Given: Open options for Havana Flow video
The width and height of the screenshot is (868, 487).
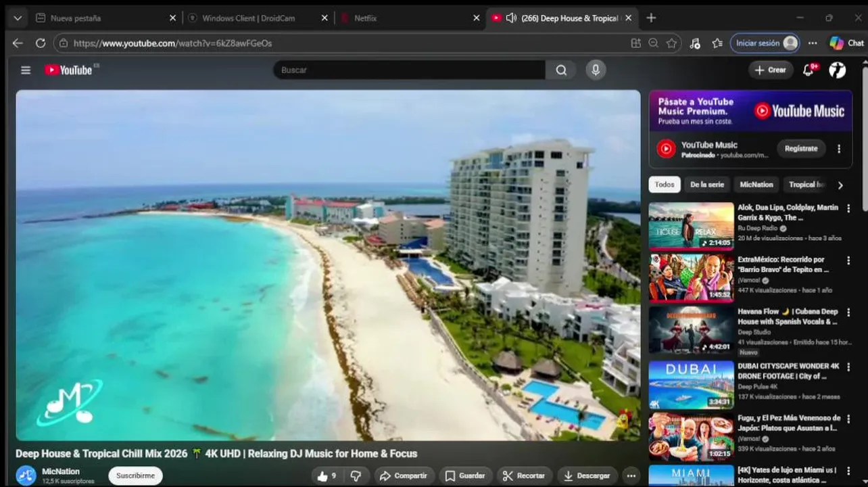Looking at the screenshot, I should 848,312.
